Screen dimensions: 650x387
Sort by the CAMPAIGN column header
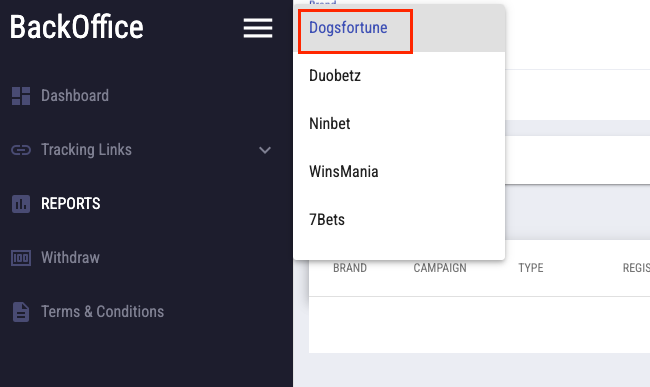440,268
